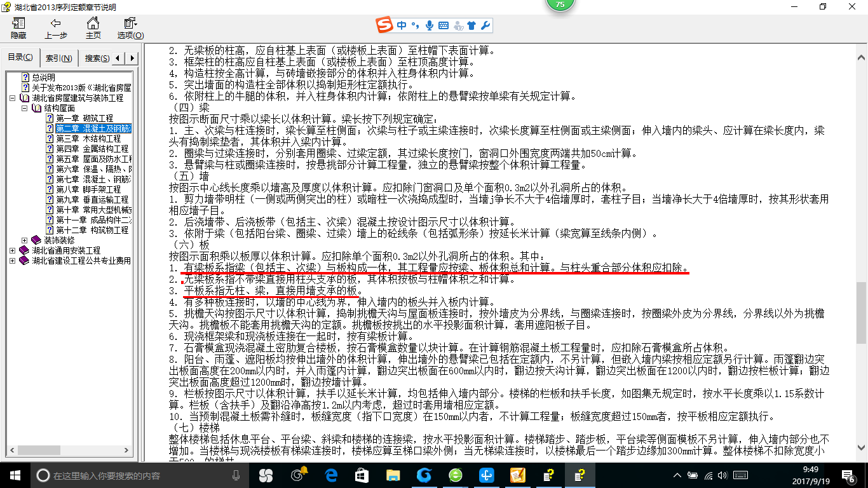Open the Sogou skin (shirt) icon
The height and width of the screenshot is (488, 868).
point(471,26)
